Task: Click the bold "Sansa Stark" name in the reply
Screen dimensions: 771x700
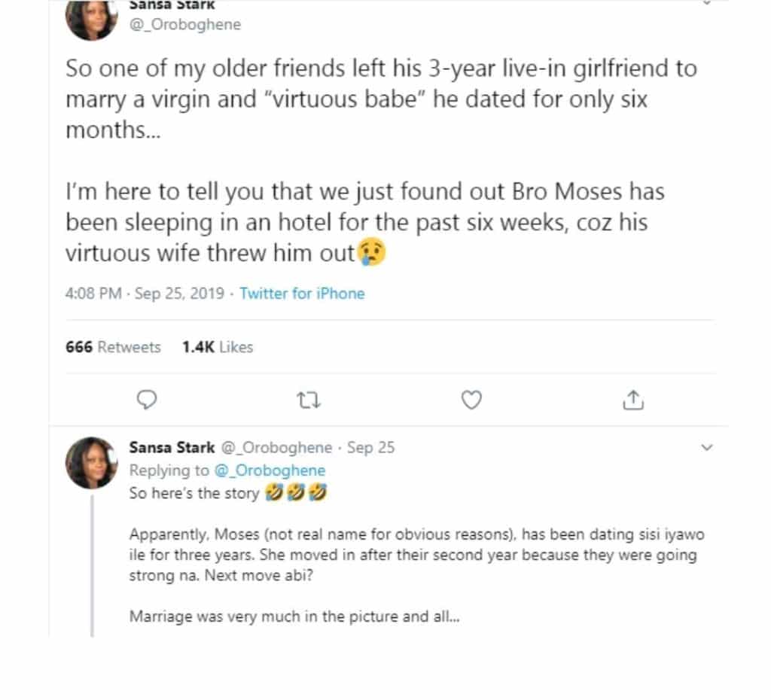Action: pos(171,448)
